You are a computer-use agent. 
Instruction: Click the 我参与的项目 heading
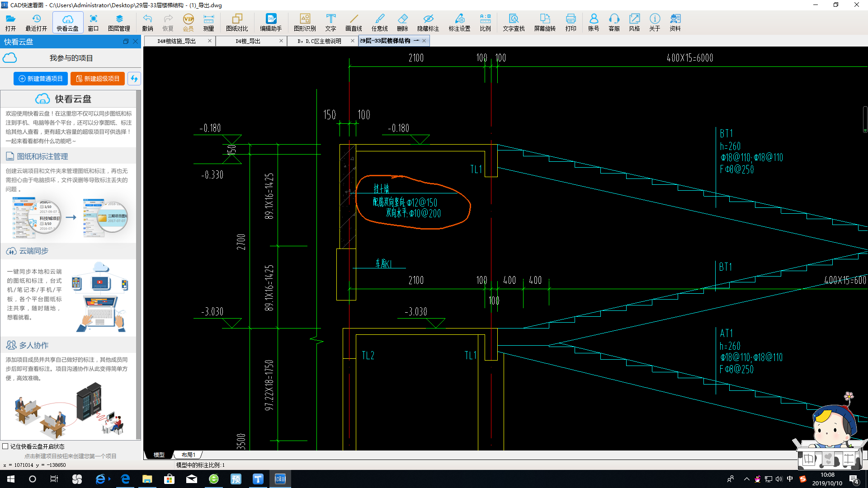71,58
